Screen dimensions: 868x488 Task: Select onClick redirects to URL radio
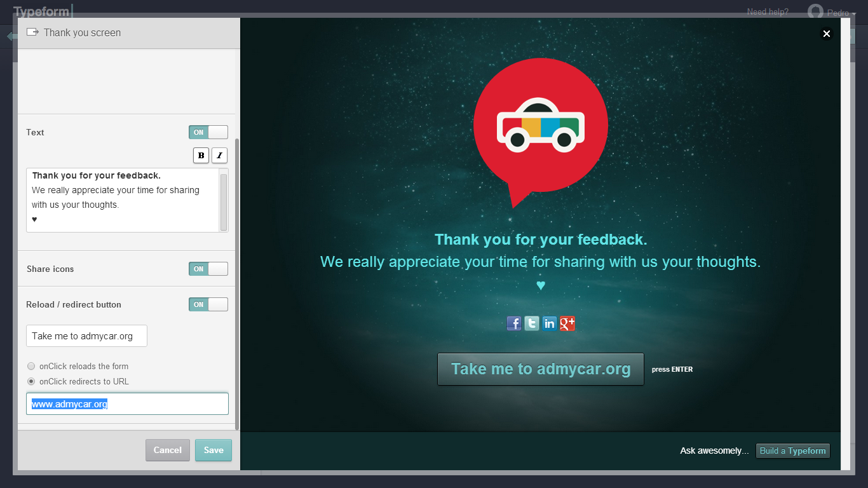31,381
